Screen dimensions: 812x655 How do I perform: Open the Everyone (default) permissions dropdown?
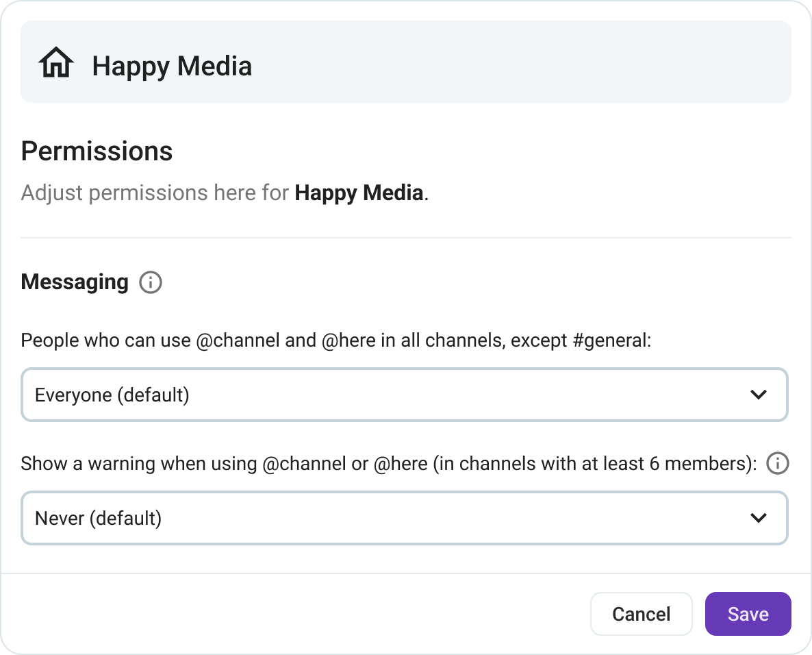point(405,395)
